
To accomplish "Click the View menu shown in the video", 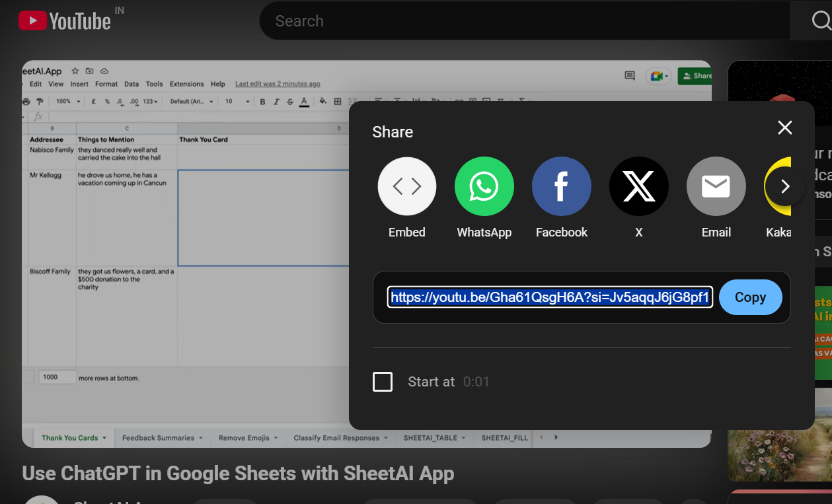I will 56,84.
